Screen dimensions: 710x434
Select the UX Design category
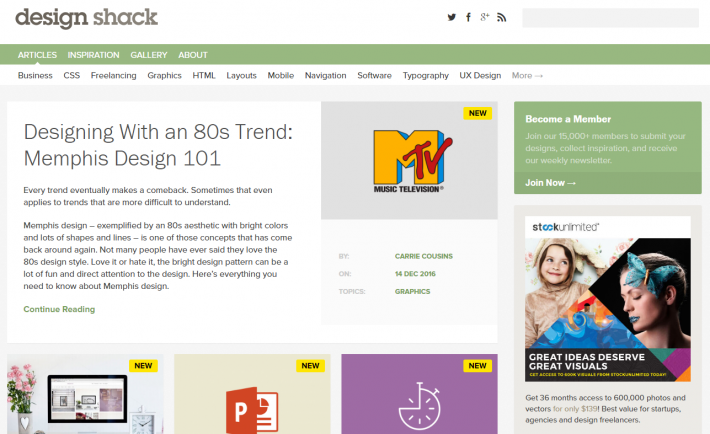(480, 75)
